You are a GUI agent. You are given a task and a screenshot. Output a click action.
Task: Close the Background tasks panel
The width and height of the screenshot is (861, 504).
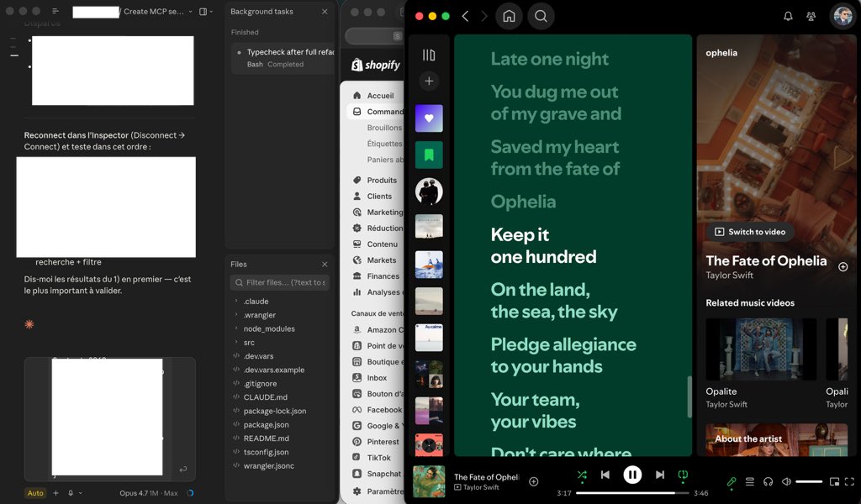[325, 12]
